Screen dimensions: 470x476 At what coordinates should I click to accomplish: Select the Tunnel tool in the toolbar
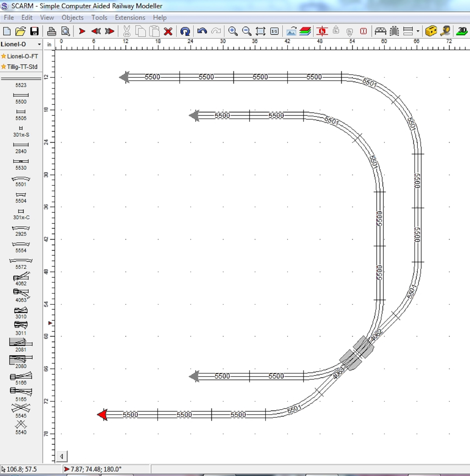click(x=395, y=31)
